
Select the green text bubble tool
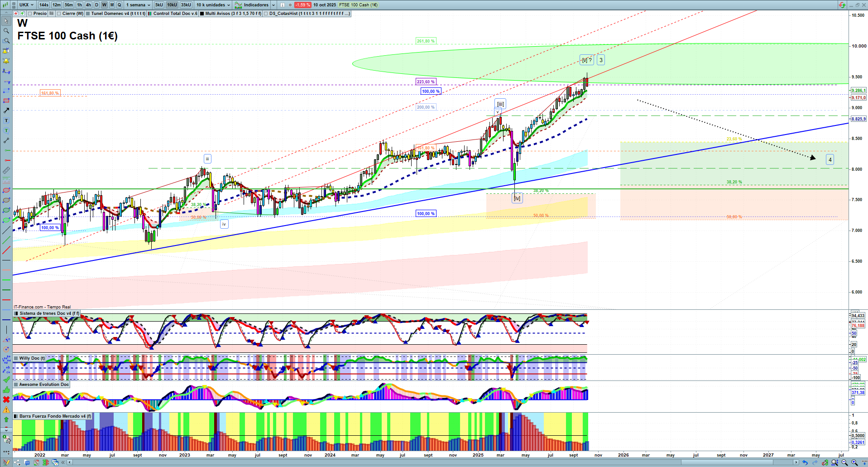6,130
